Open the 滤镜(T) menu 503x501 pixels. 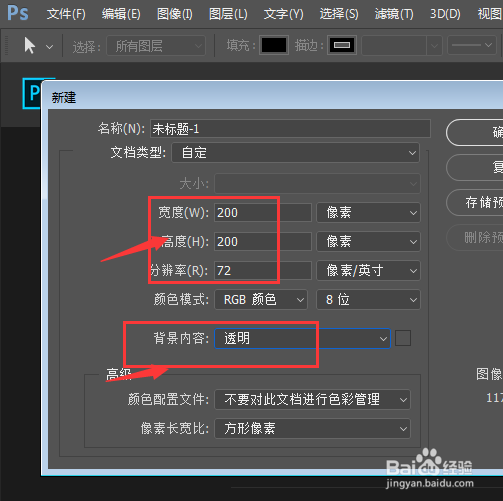coord(394,14)
